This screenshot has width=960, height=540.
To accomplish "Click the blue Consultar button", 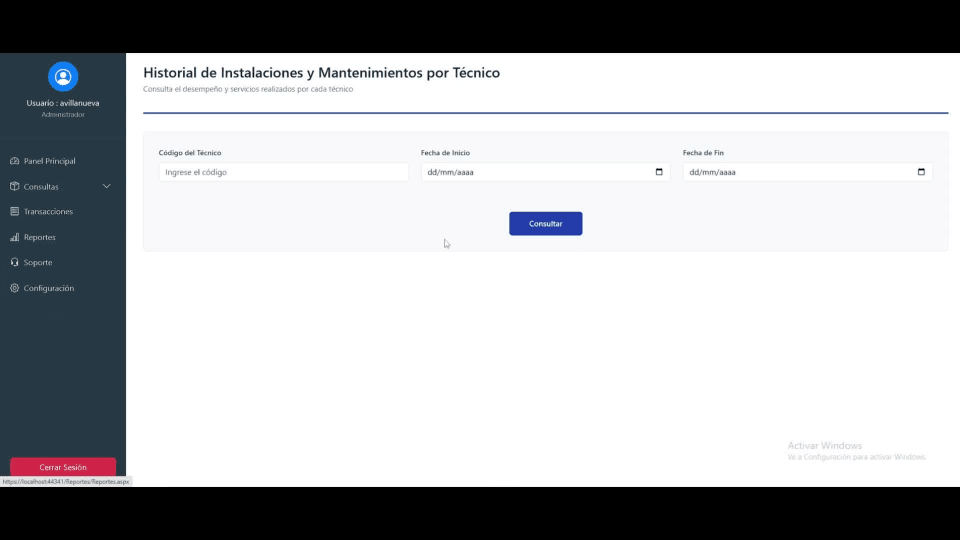I will point(546,223).
